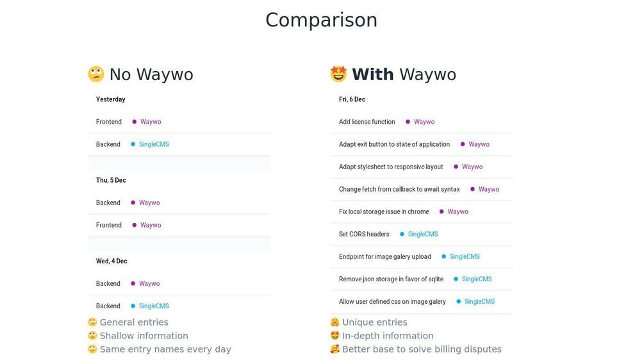
Task: Click the emoji before Same entry names every day
Action: 92,349
